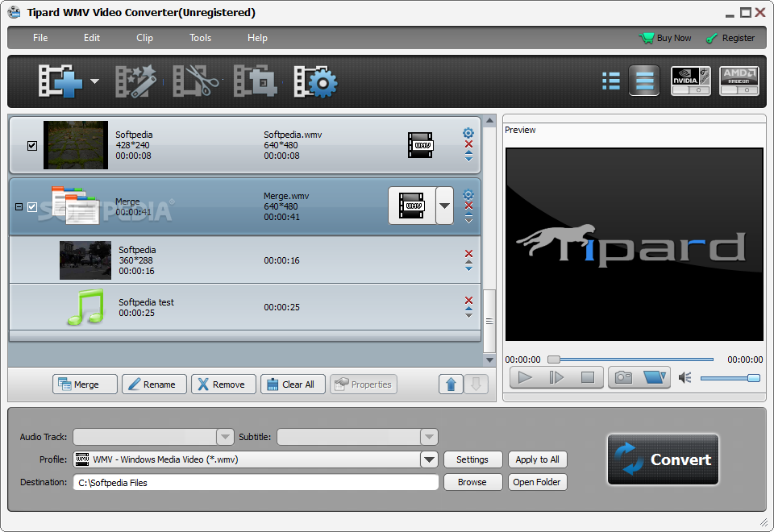Open the Clip menu
The width and height of the screenshot is (774, 532).
click(x=144, y=38)
